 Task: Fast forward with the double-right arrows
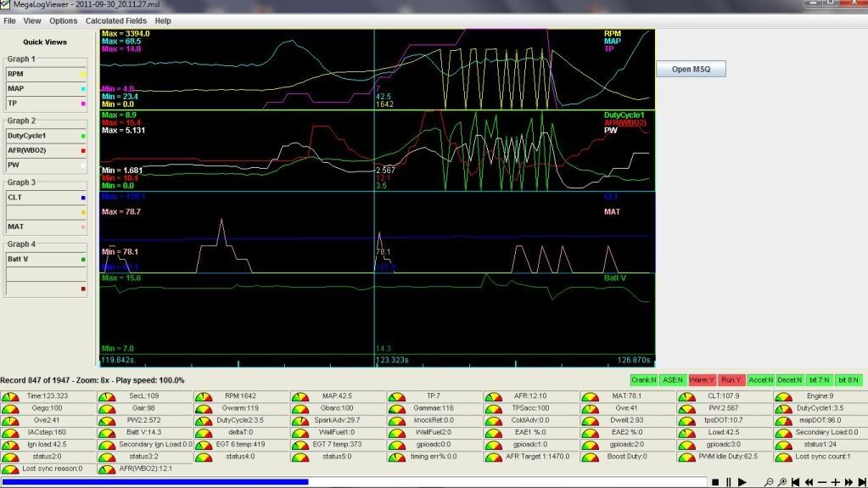[x=848, y=482]
